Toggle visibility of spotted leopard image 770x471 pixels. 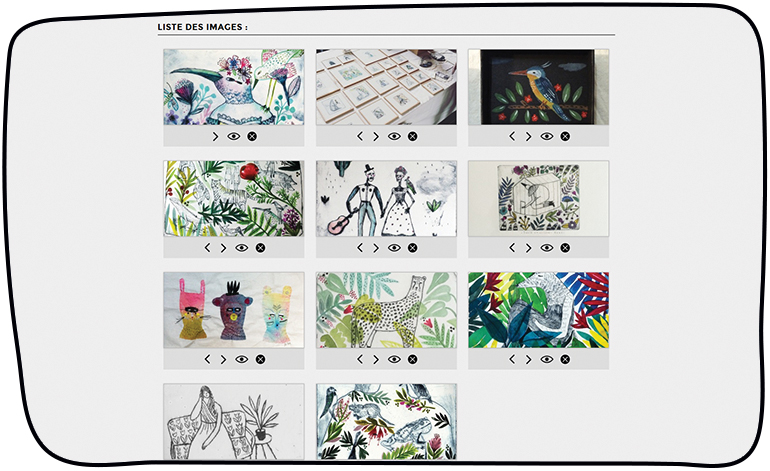[394, 360]
